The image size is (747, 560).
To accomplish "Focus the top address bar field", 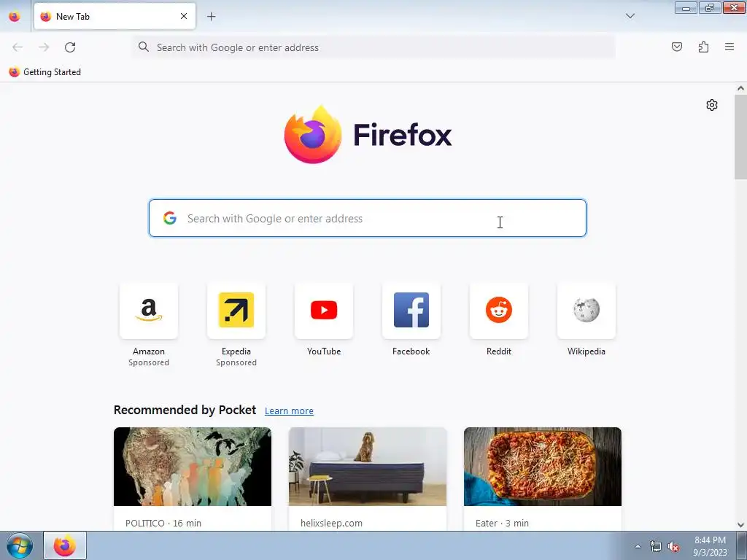I will coord(373,47).
